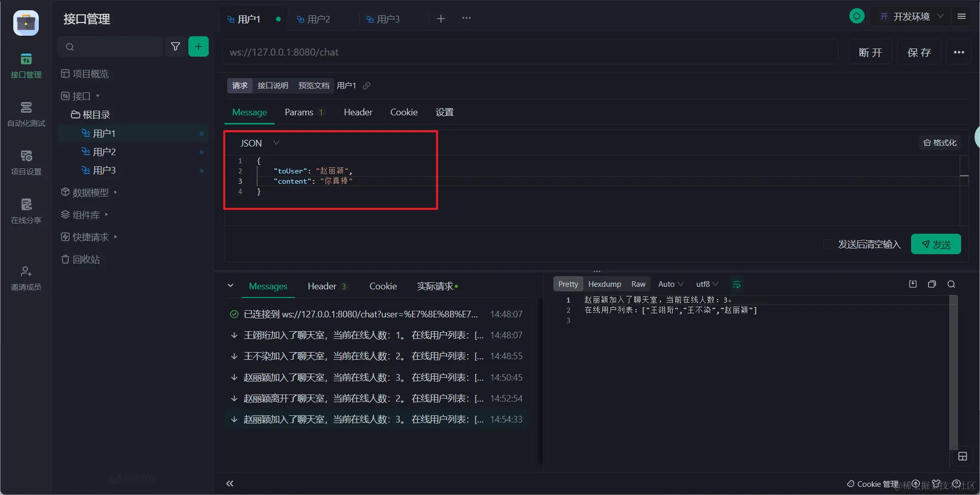The height and width of the screenshot is (495, 980).
Task: Toggle word wrap in response viewer
Action: 737,284
